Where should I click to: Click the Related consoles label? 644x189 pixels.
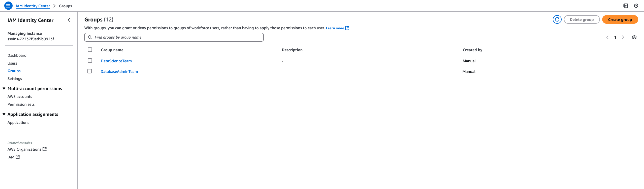click(20, 143)
